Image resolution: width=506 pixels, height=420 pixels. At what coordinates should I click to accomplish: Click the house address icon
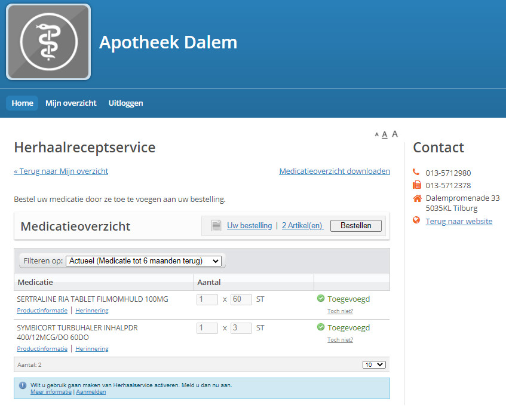(x=417, y=198)
